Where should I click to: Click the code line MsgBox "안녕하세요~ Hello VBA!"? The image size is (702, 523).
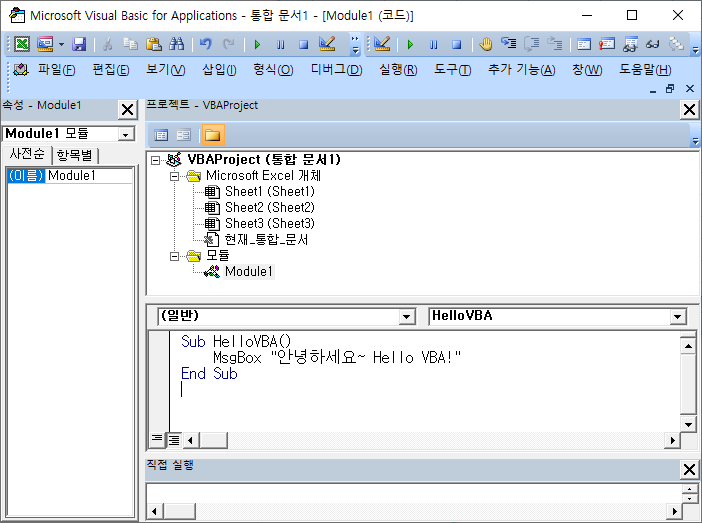[x=337, y=357]
